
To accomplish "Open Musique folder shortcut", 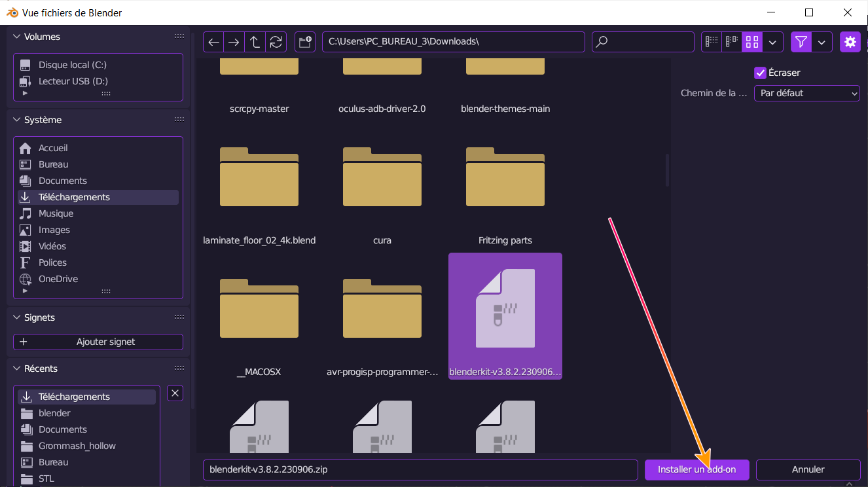I will pyautogui.click(x=98, y=213).
